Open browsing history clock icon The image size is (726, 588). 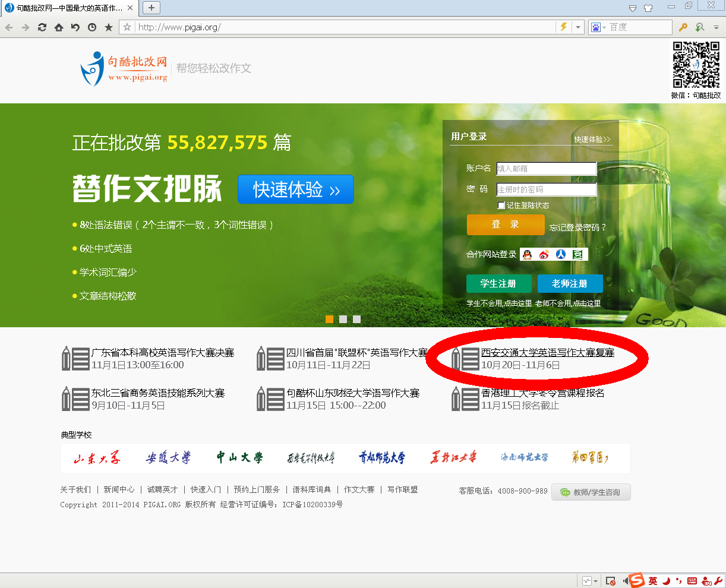(x=91, y=27)
